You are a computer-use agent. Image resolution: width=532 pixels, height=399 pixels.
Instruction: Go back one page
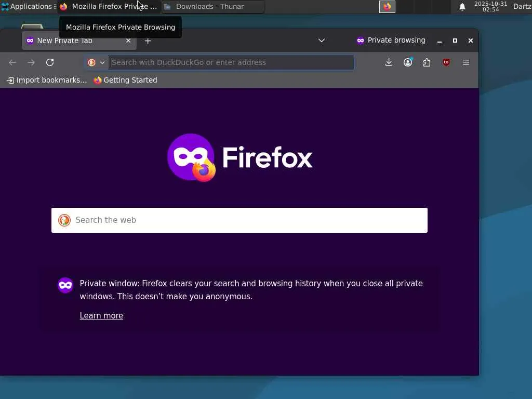click(12, 62)
